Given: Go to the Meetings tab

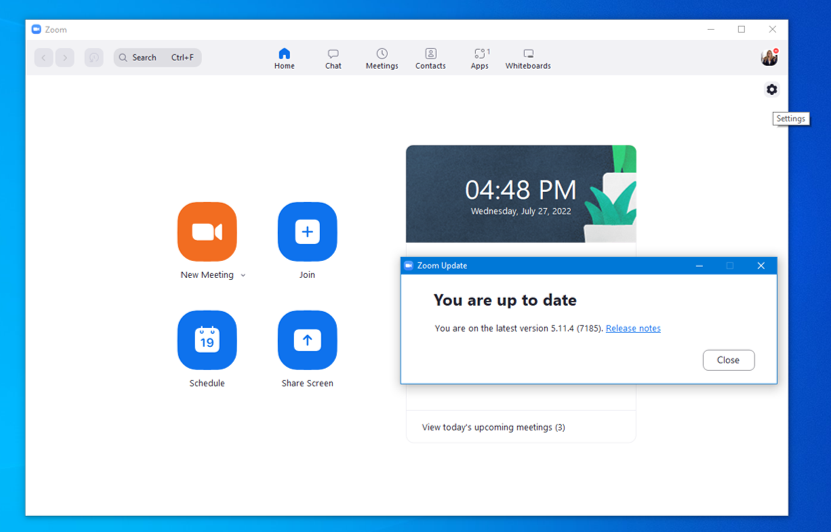Looking at the screenshot, I should (382, 58).
